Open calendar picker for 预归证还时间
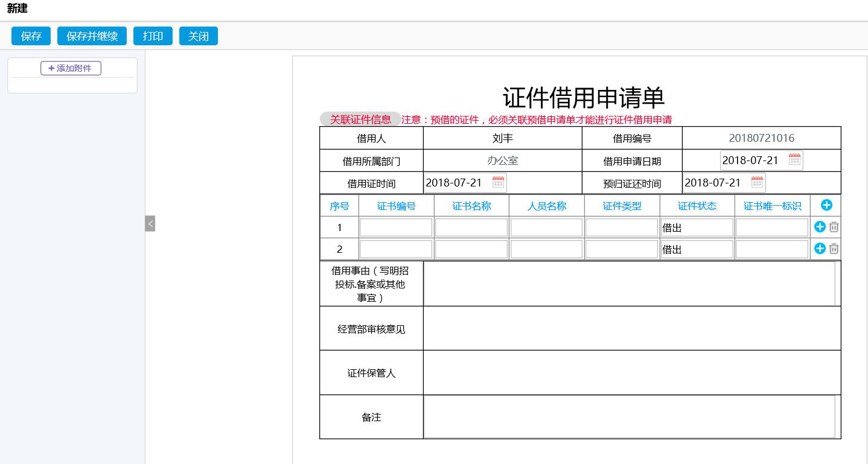868x464 pixels. click(x=757, y=182)
